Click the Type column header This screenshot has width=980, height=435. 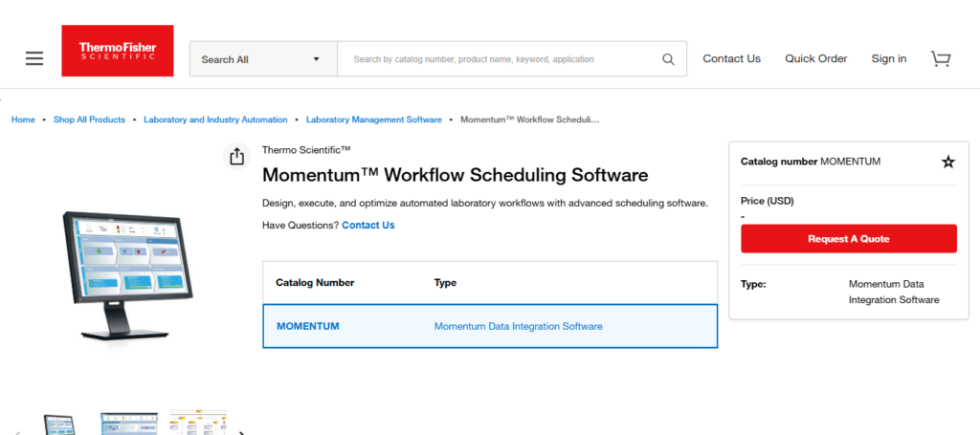[x=445, y=283]
